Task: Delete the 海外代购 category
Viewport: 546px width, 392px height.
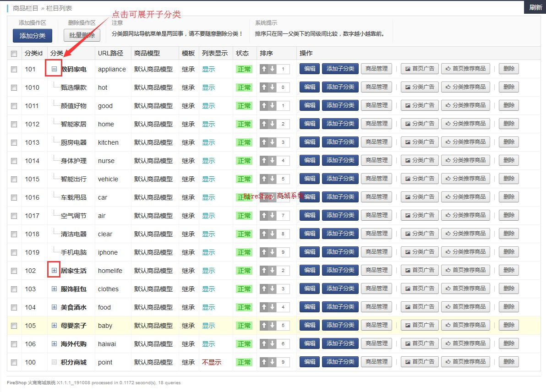Action: pyautogui.click(x=509, y=343)
